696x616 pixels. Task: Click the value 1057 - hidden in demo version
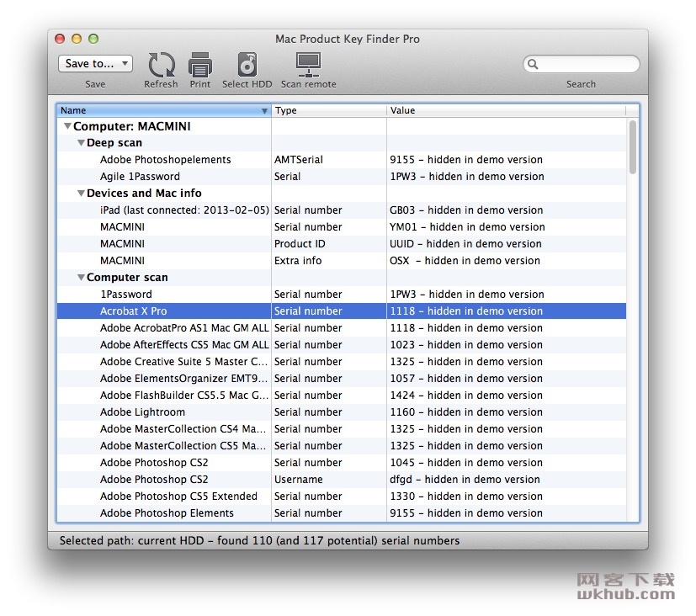coord(466,379)
